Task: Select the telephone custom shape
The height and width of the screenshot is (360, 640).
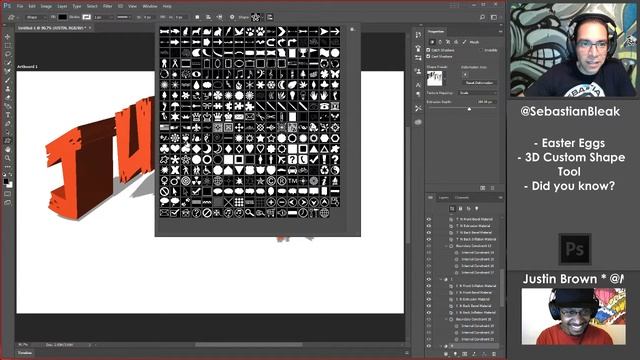Action: 324,106
